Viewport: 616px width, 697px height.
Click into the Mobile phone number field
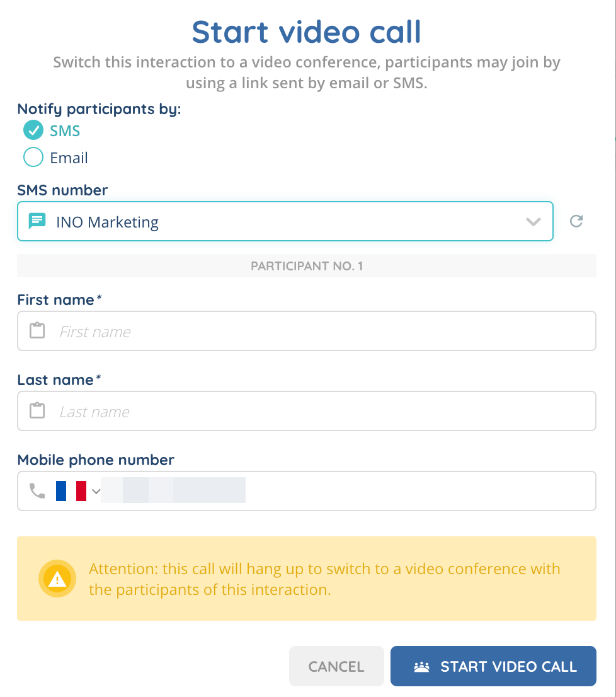point(416,491)
